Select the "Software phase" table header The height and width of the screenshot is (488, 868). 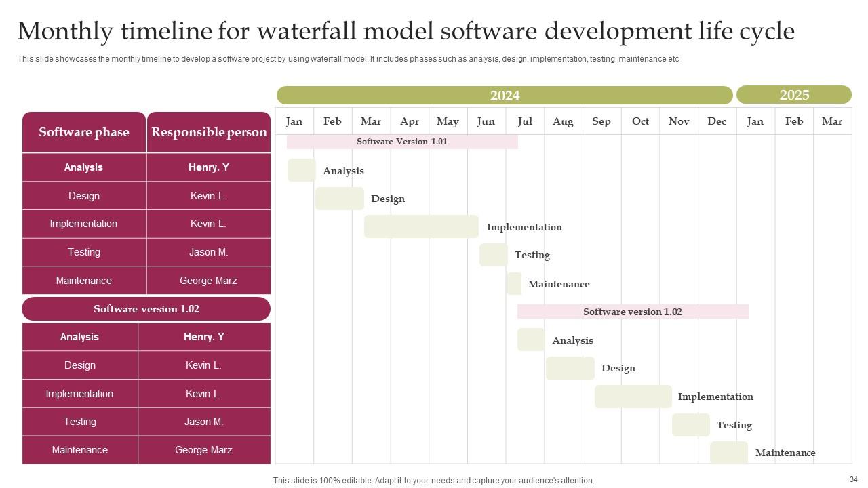click(x=84, y=132)
